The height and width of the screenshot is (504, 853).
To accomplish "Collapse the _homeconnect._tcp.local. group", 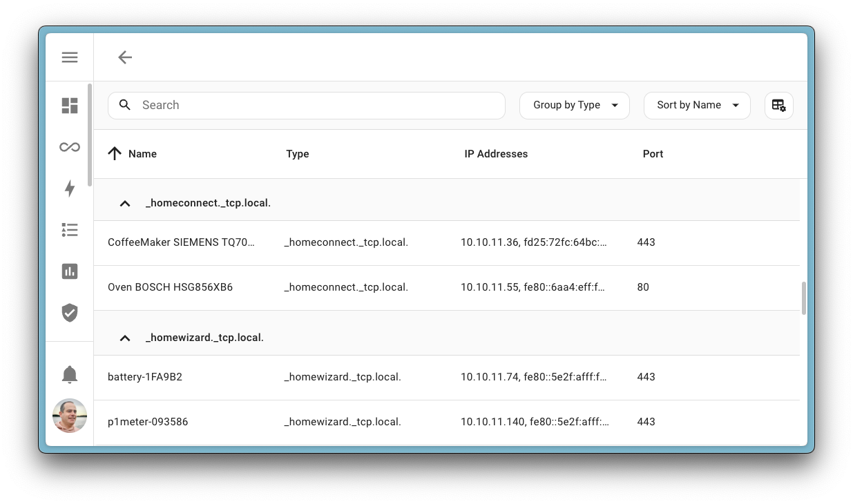I will 125,203.
